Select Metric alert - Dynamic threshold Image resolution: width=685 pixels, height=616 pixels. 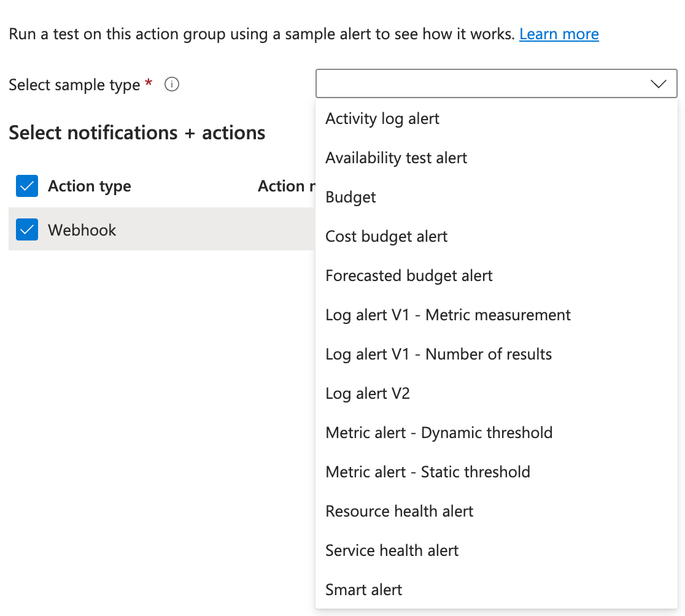[x=439, y=433]
